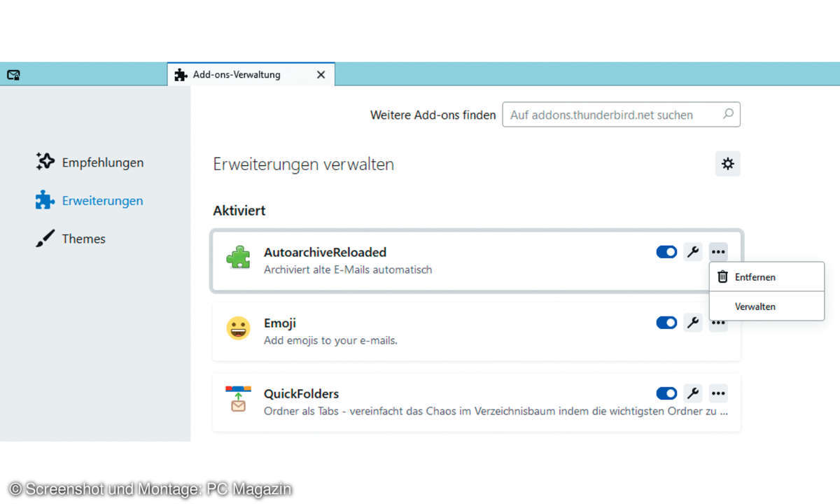Screen dimensions: 840x504
Task: Open the gear tools menu for extensions
Action: coord(728,164)
